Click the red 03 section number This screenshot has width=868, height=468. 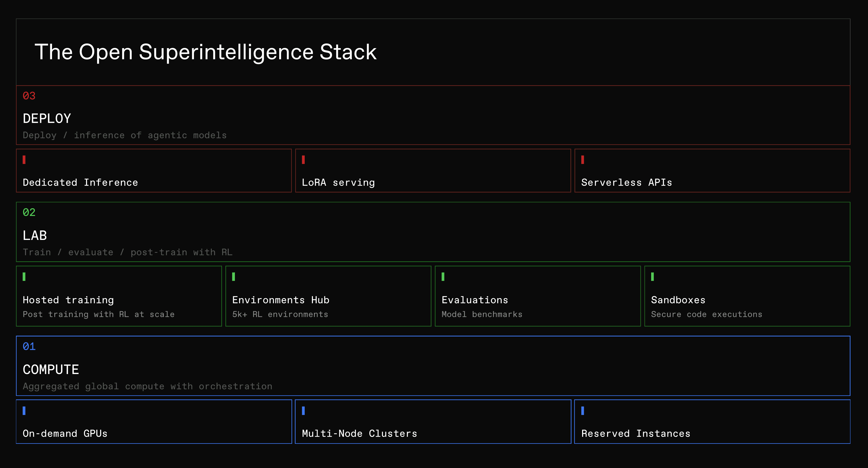click(x=29, y=96)
